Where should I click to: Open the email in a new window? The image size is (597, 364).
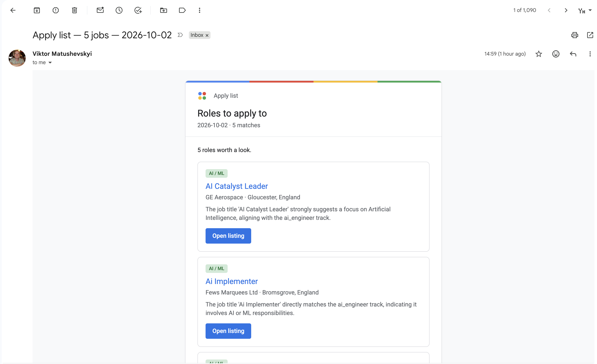click(590, 35)
